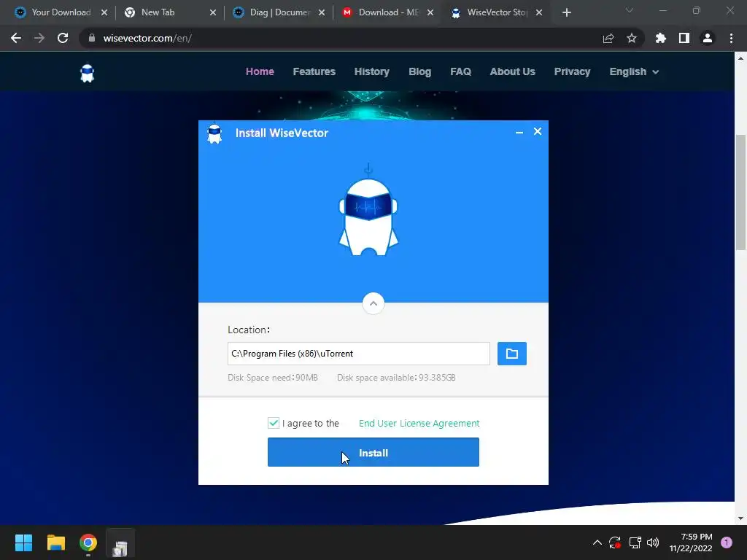Uncheck the I agree to the checkbox
Screen dimensions: 747x560
click(274, 423)
